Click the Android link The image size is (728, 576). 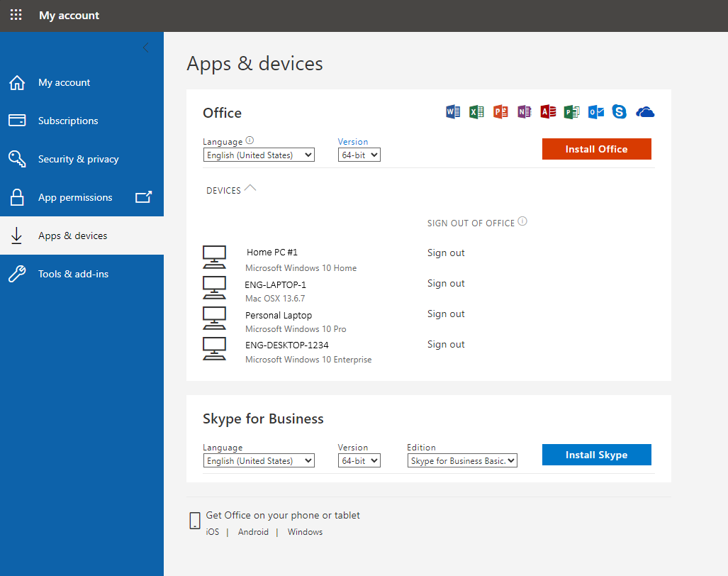tap(253, 532)
